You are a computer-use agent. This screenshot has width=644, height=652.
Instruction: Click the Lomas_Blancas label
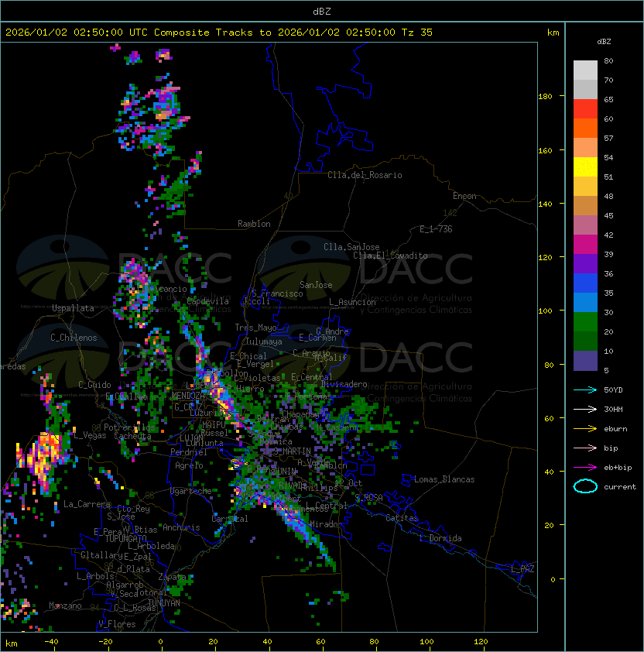point(444,479)
